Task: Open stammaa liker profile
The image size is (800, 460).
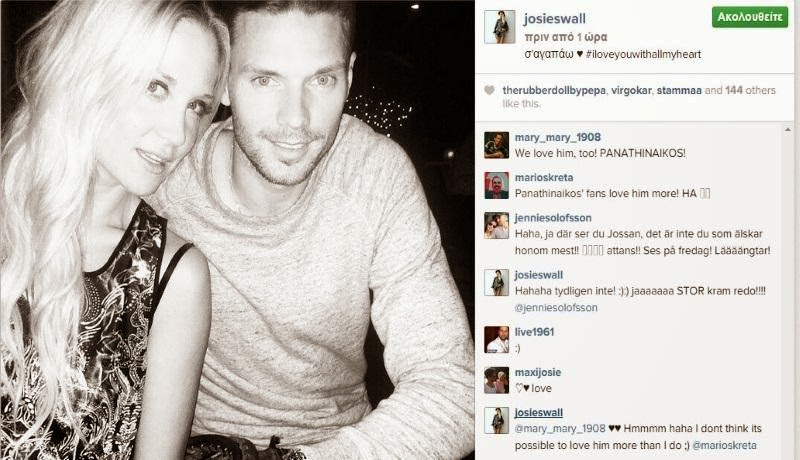Action: pyautogui.click(x=679, y=90)
